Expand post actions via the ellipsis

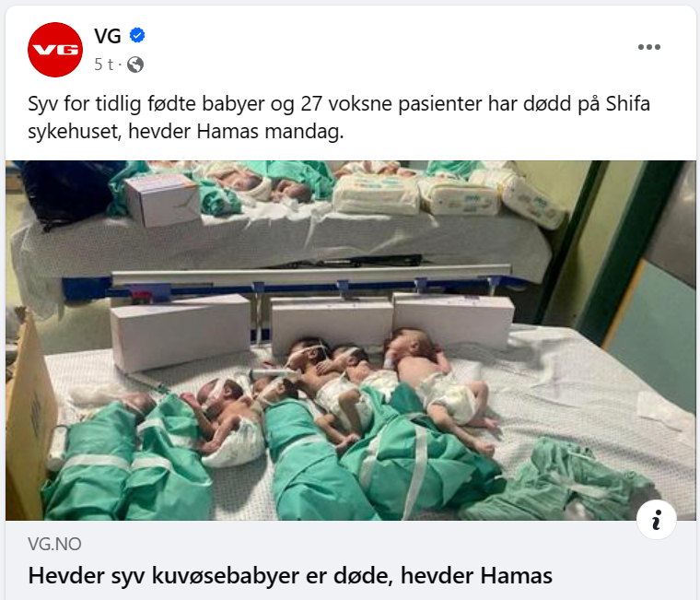coord(648,47)
